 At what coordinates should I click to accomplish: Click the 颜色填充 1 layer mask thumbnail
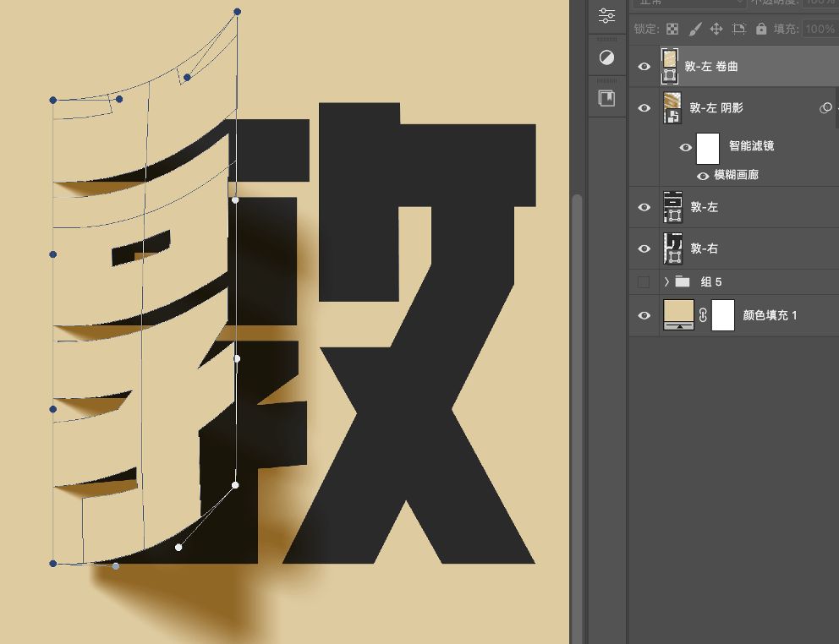(723, 315)
